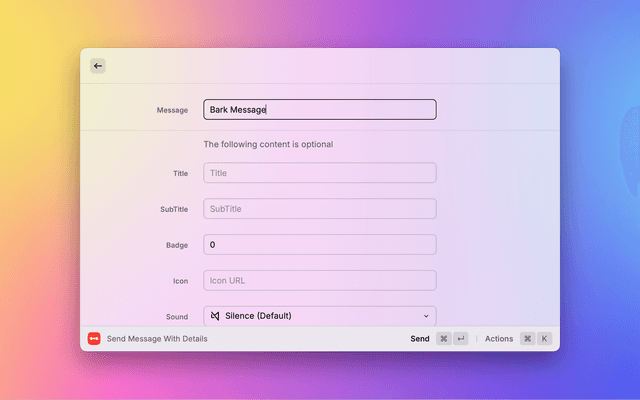This screenshot has width=640, height=400.
Task: Click the Return key icon beside Send
Action: pyautogui.click(x=460, y=339)
